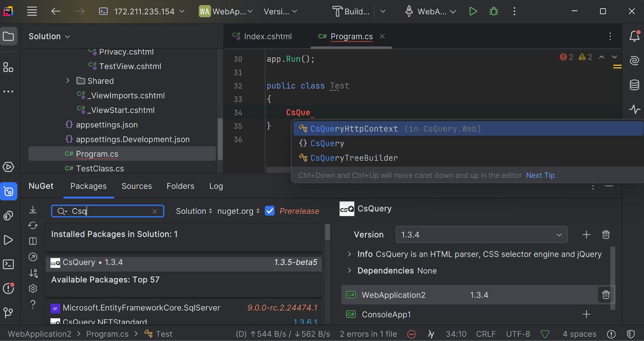
Task: Open the main hamburger menu
Action: 32,11
